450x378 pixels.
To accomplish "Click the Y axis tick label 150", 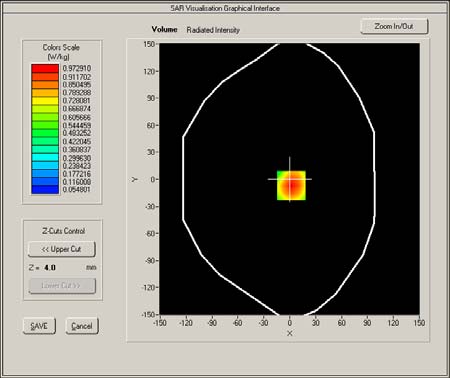I will 149,44.
